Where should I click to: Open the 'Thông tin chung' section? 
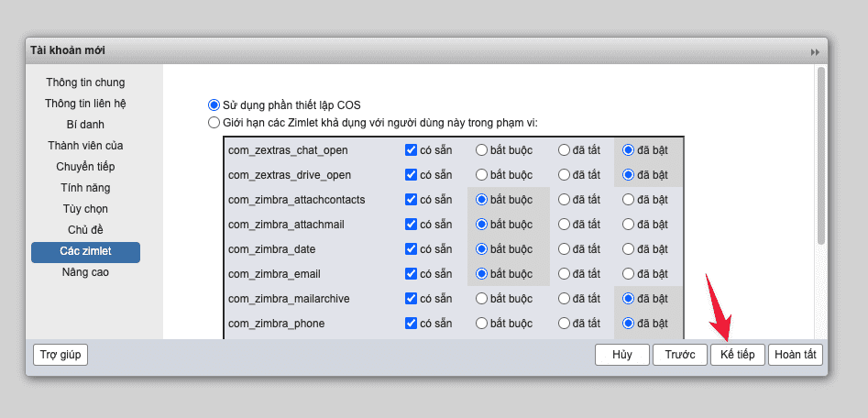[x=85, y=82]
